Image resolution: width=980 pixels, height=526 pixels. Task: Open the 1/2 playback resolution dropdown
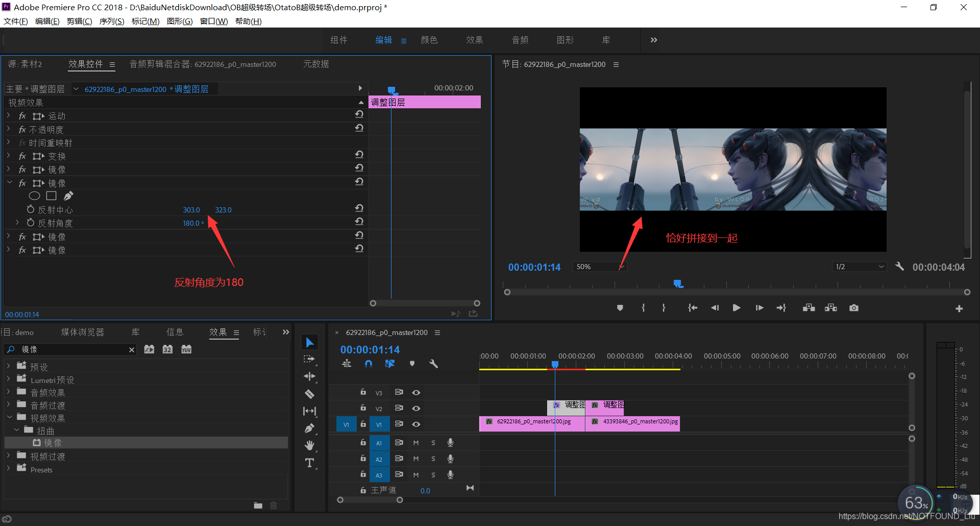(859, 267)
